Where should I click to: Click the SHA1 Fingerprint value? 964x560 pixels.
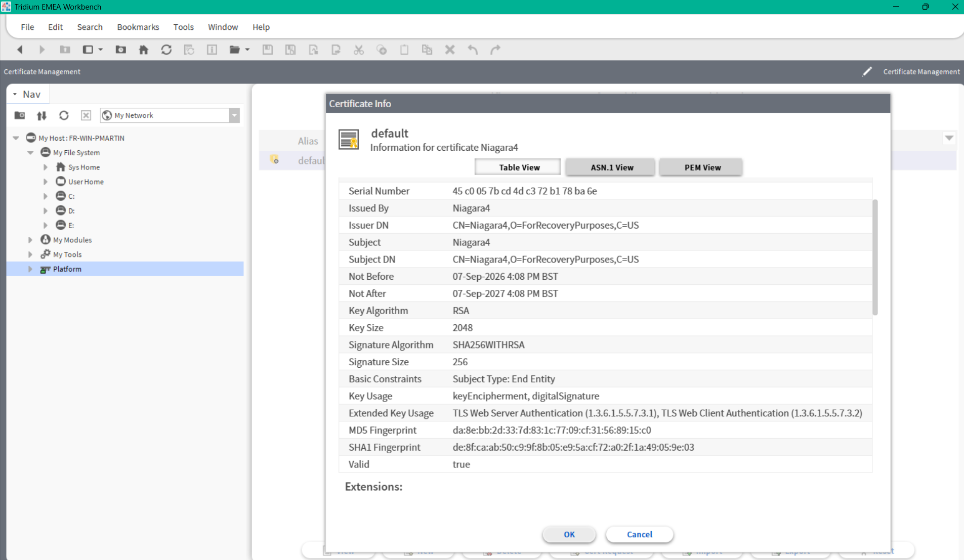coord(573,447)
